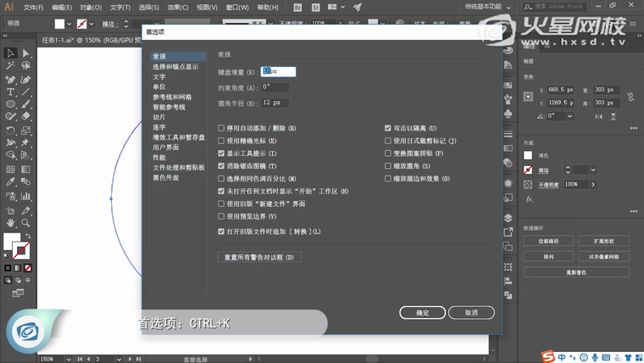The image size is (644, 363).
Task: Select the Direct Selection tool
Action: (x=25, y=53)
